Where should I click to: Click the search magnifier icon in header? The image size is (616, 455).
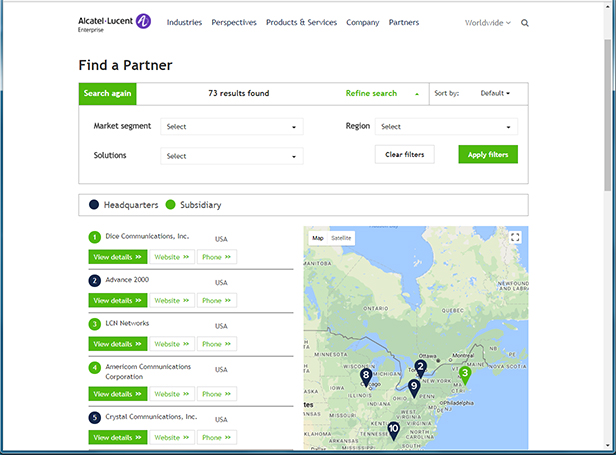coord(525,22)
